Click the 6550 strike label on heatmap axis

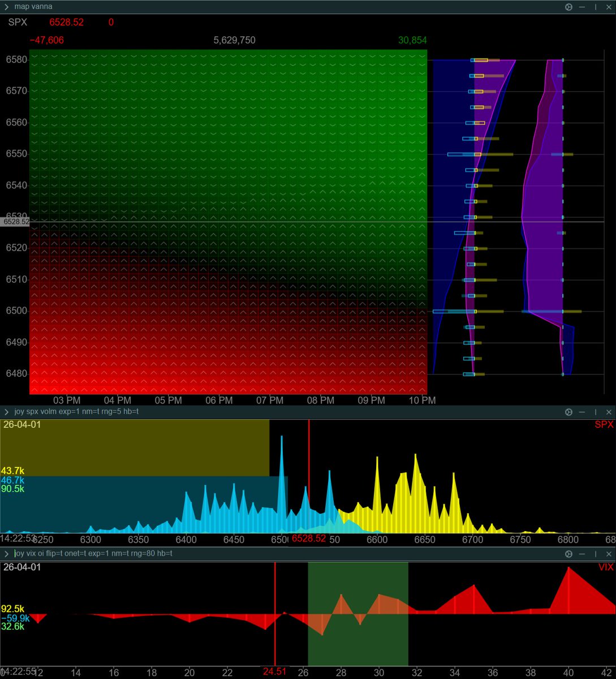click(x=16, y=153)
